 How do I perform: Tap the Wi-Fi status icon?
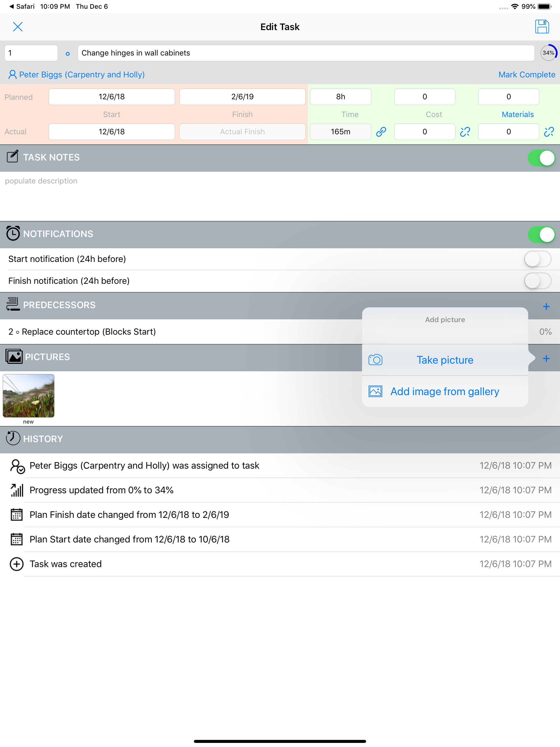(515, 6)
